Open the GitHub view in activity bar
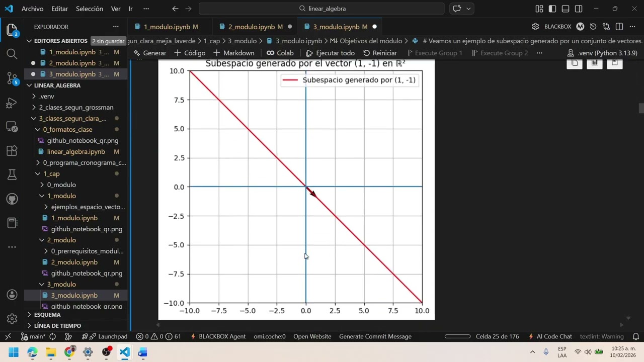Viewport: 644px width, 362px height. [12, 199]
